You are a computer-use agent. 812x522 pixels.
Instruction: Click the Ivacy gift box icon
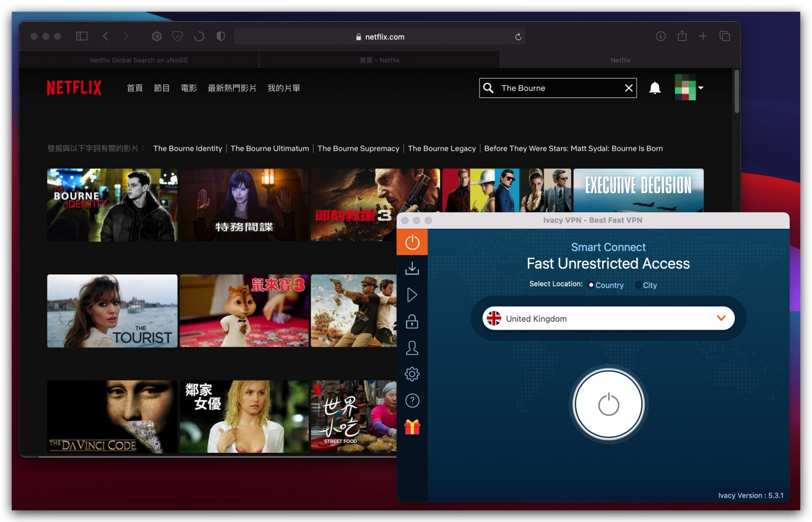(x=412, y=427)
